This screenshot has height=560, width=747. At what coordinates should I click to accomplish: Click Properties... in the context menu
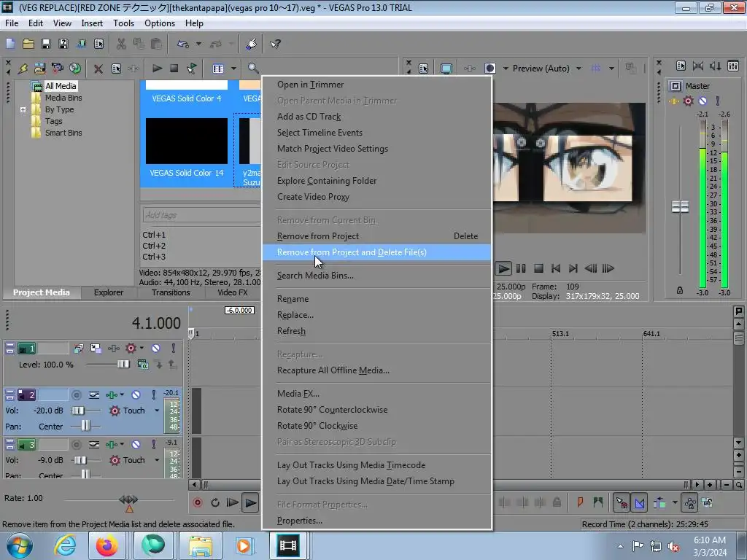pos(376,521)
